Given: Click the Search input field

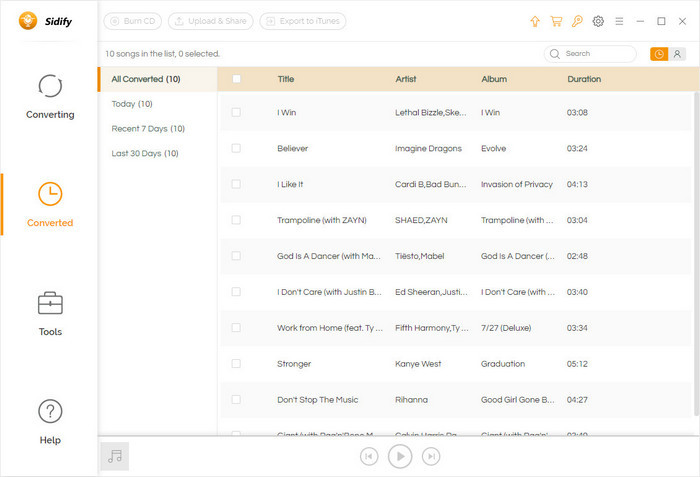Looking at the screenshot, I should pyautogui.click(x=590, y=54).
